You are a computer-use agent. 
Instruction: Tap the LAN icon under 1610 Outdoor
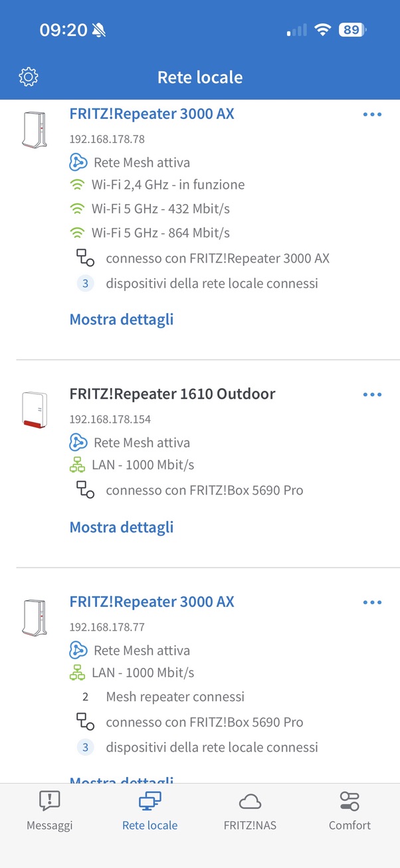click(x=78, y=465)
